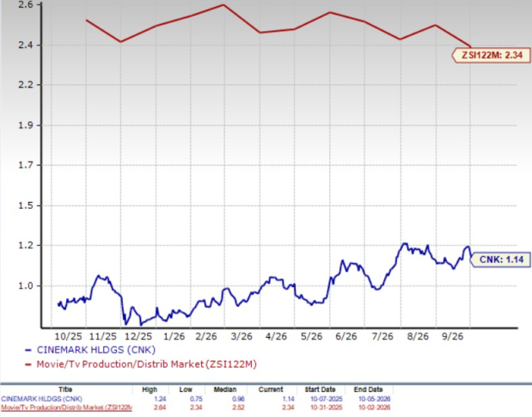Viewport: 532px width, 417px height.
Task: Click the 2.2 y-axis label
Action: point(26,85)
